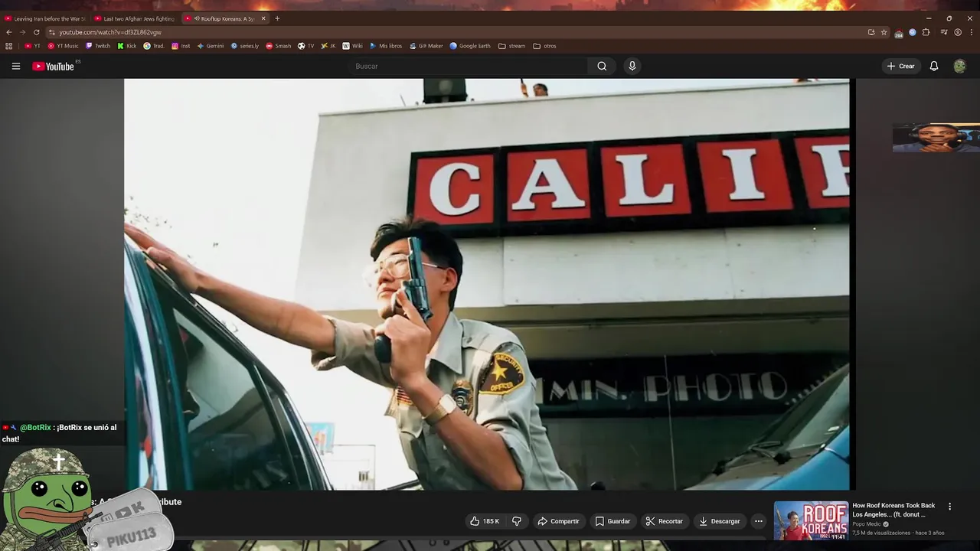
Task: Open the YT bookmark
Action: click(32, 46)
